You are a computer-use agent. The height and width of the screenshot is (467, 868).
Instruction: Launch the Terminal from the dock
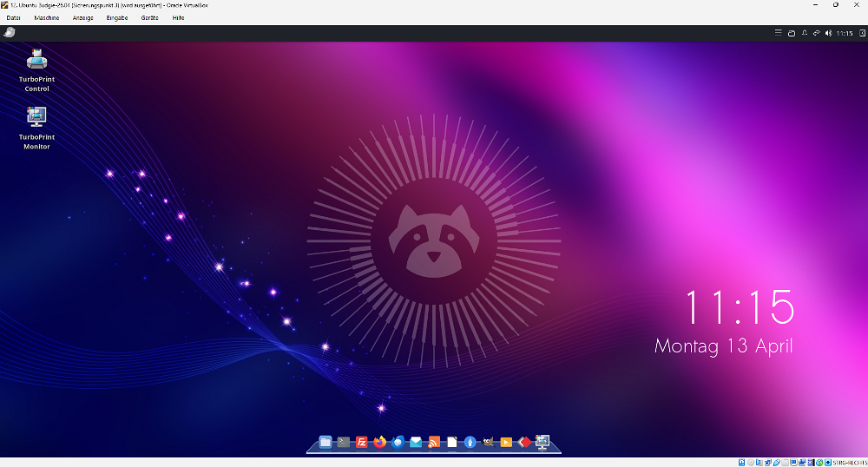pyautogui.click(x=344, y=443)
